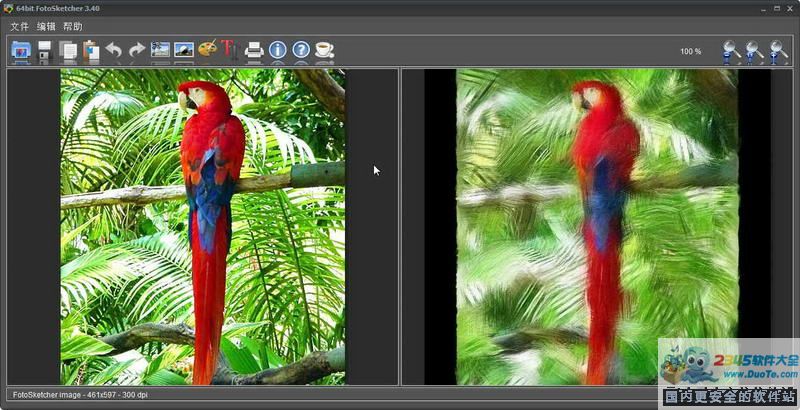Click the save floppy disk icon
Screen dimensions: 800x410
pyautogui.click(x=45, y=50)
